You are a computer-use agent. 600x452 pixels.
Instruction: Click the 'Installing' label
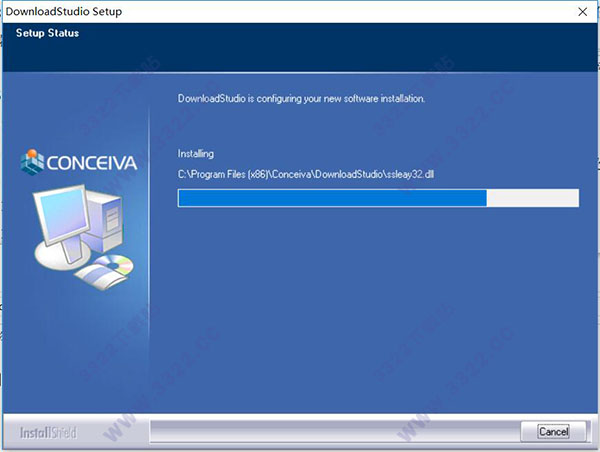tap(196, 154)
